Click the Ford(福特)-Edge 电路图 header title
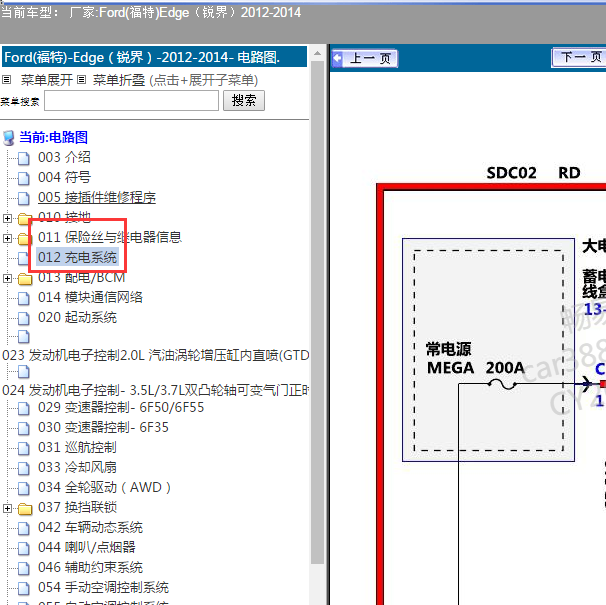Screen dimensions: 606x605 [142, 57]
